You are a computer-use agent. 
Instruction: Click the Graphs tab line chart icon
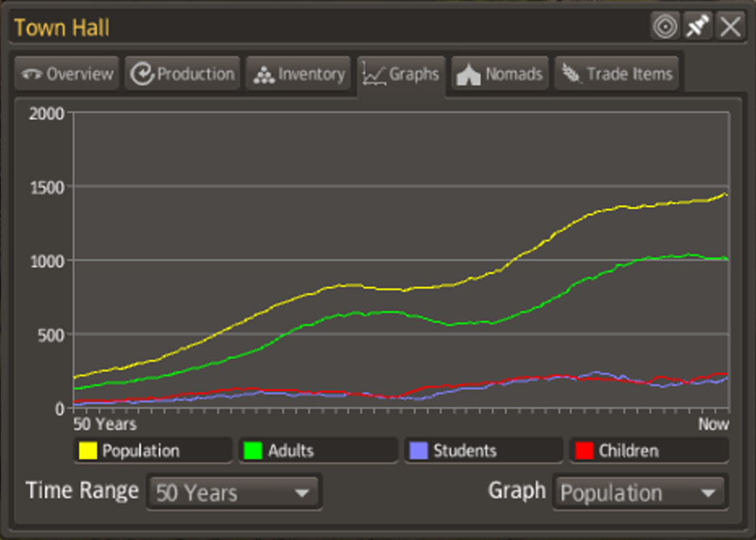374,75
